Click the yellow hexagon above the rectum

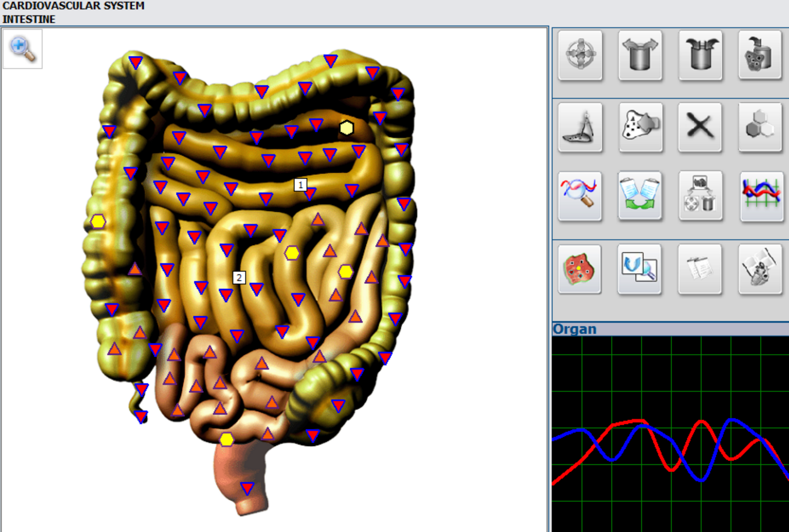226,439
